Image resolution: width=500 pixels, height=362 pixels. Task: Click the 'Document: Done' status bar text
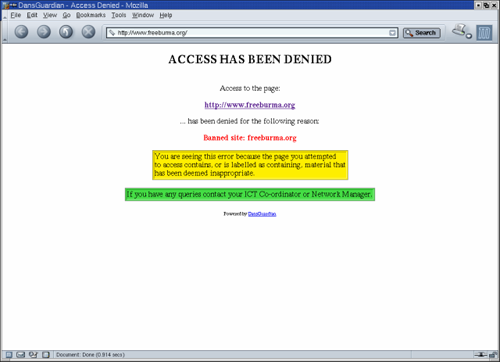pos(90,355)
